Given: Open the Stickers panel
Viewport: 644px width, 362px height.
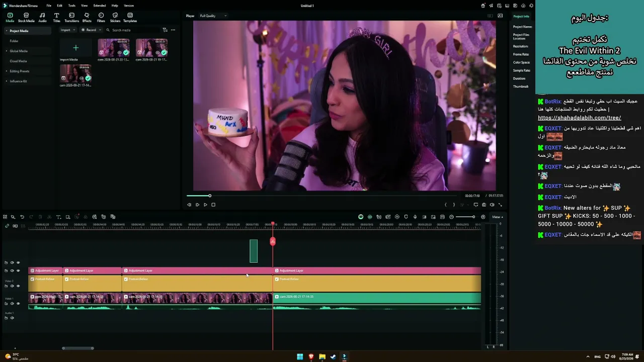Looking at the screenshot, I should [x=115, y=18].
